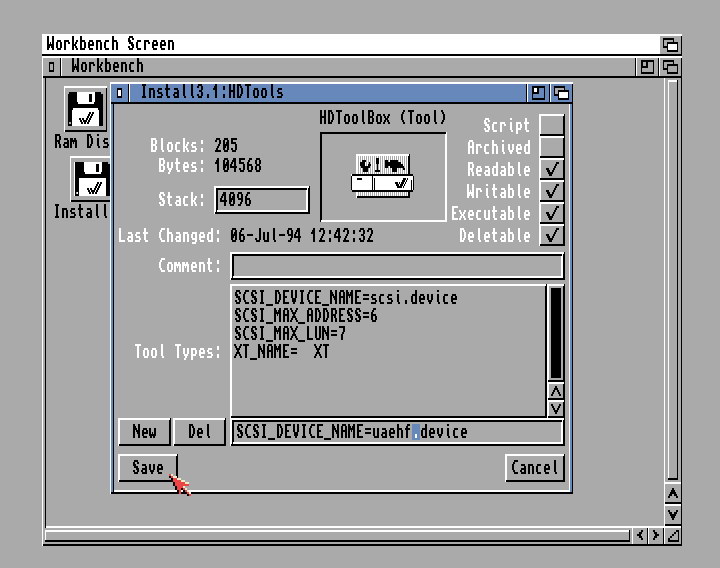The width and height of the screenshot is (720, 568).
Task: Click the HDTools window zoom gadget
Action: [539, 93]
